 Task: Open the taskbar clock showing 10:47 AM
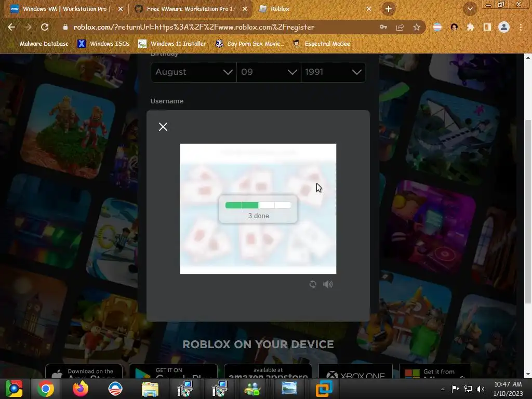click(508, 389)
